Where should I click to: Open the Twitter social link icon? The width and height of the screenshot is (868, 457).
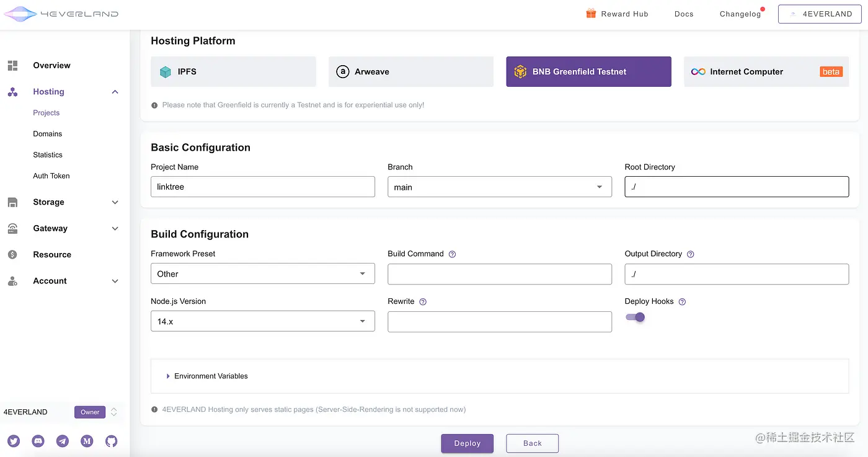point(14,441)
